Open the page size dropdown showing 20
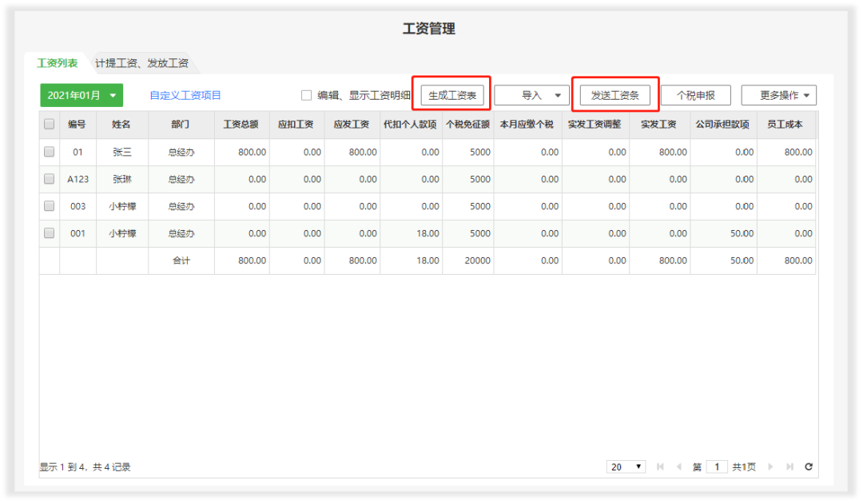The width and height of the screenshot is (863, 504). coord(626,466)
